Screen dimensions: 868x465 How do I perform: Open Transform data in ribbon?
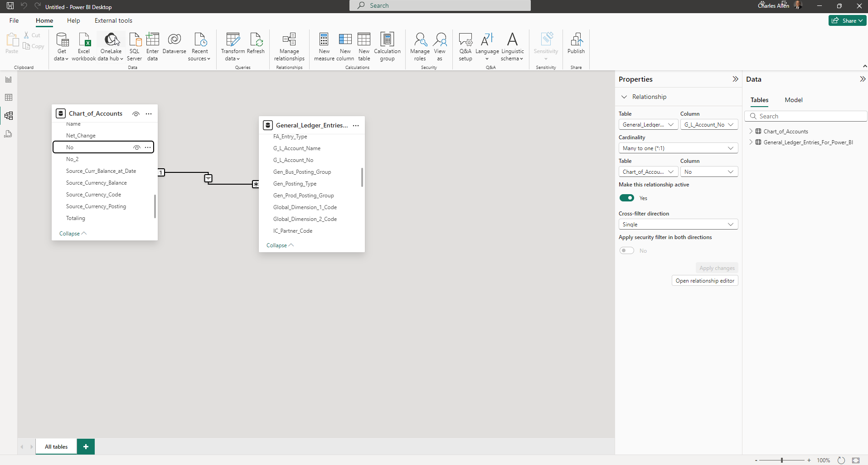point(233,41)
